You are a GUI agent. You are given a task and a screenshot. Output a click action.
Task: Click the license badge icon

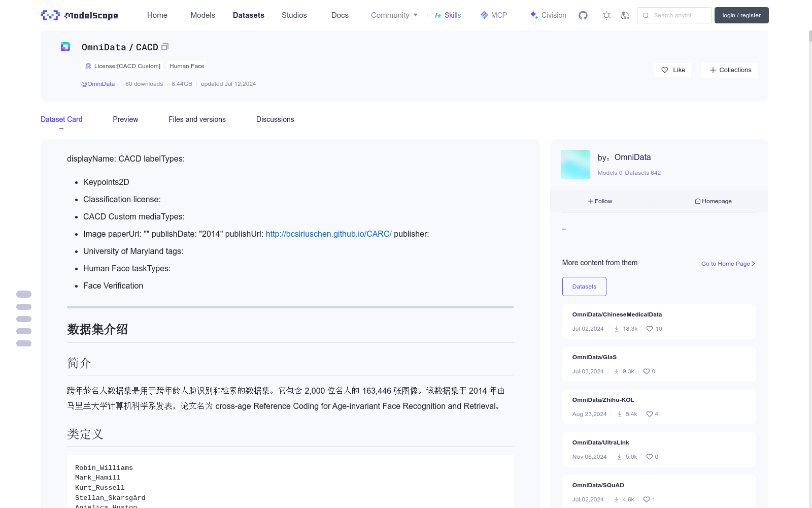88,66
